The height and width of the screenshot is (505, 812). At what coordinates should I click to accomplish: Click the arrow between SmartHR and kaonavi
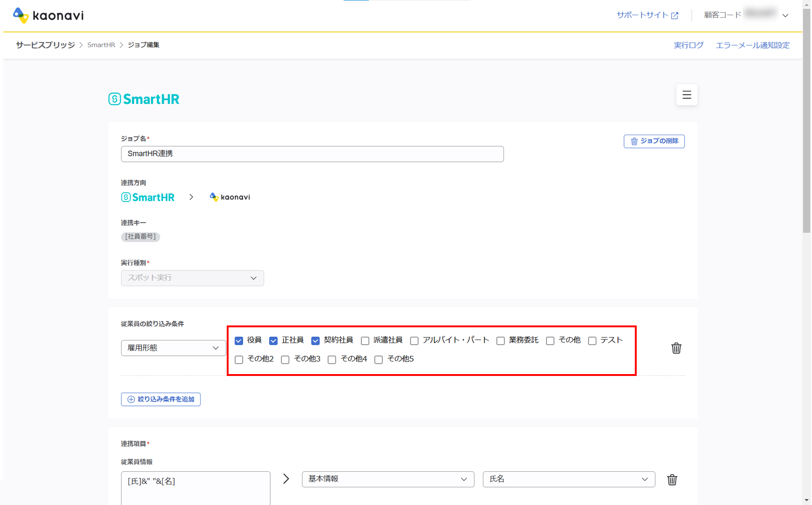(x=191, y=197)
